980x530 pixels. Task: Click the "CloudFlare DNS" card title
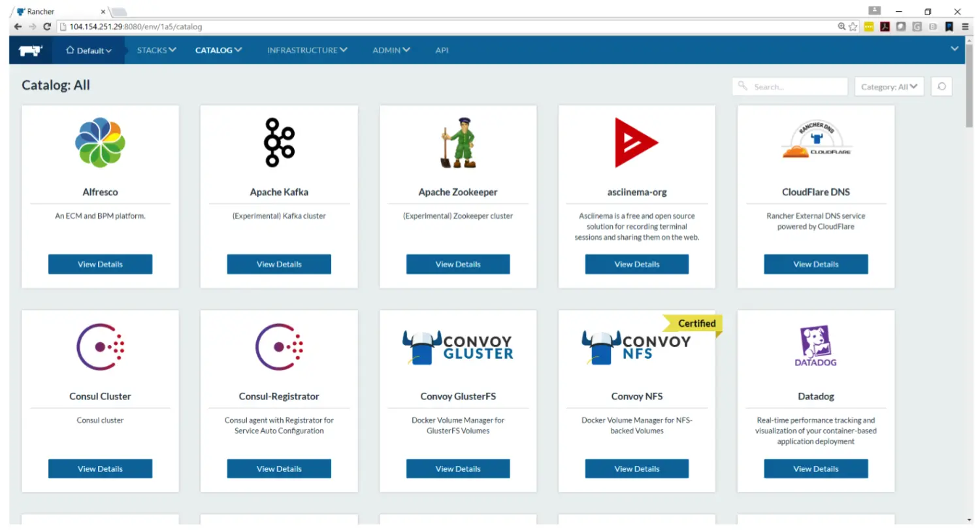pyautogui.click(x=816, y=192)
